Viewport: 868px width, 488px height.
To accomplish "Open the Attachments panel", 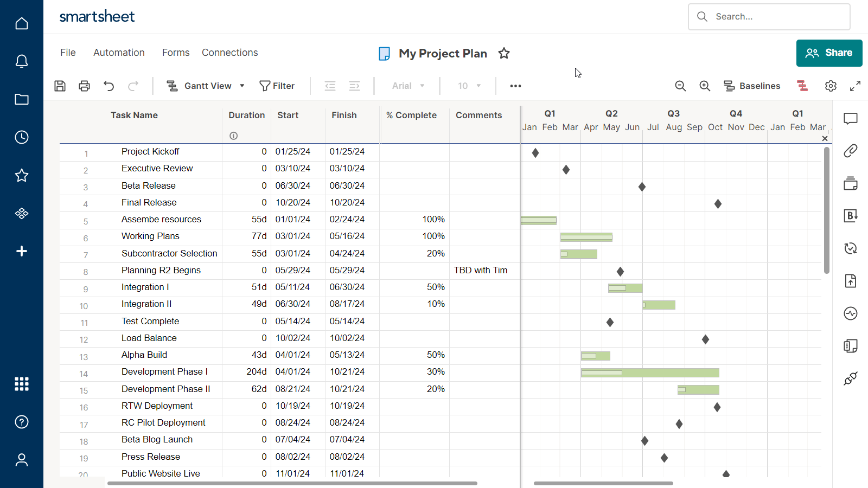I will pos(850,151).
